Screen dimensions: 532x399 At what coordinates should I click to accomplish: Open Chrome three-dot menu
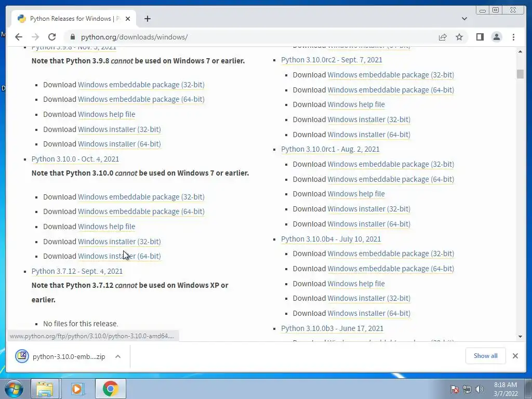(x=513, y=37)
